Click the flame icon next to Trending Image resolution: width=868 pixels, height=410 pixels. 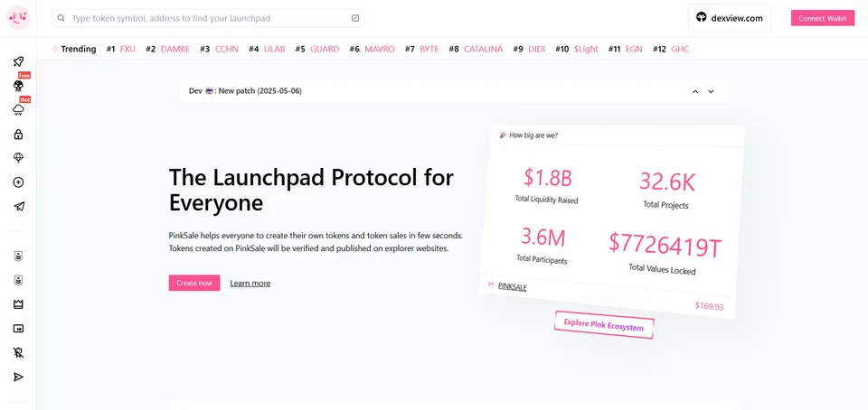click(x=55, y=49)
